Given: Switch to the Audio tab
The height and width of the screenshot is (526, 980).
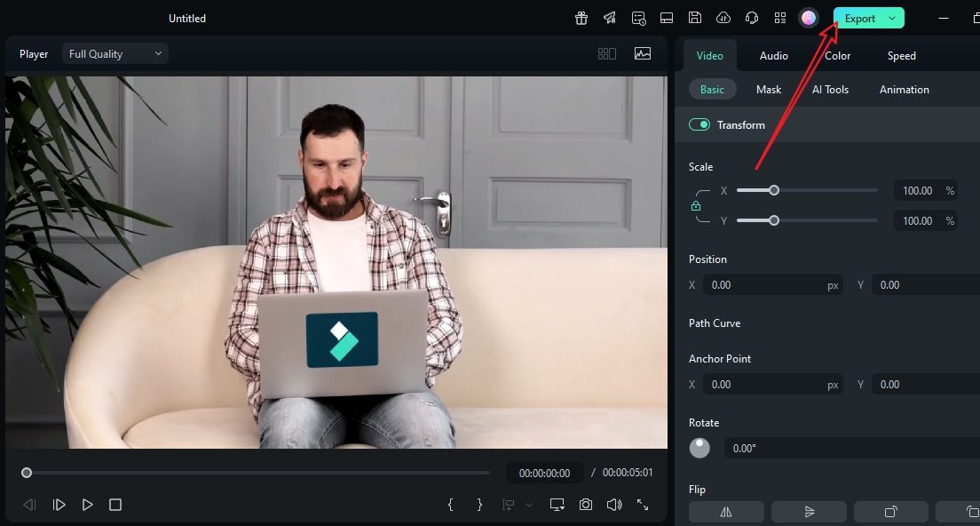Looking at the screenshot, I should [x=773, y=56].
